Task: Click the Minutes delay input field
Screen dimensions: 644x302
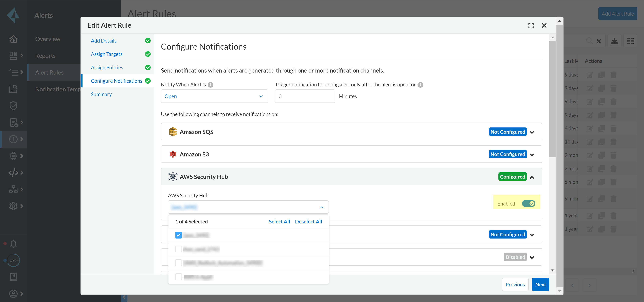Action: point(305,96)
